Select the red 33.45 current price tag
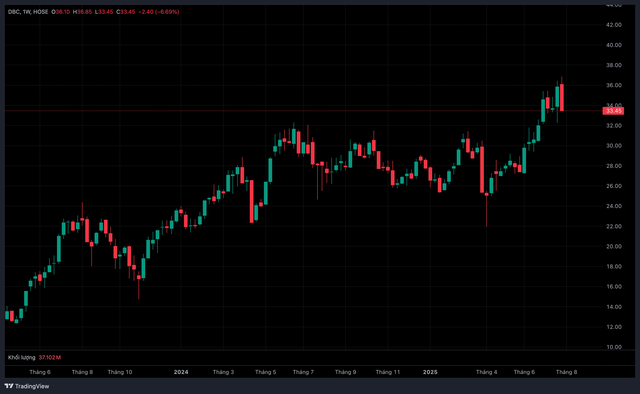Screen dimensions: 640x394 tap(613, 111)
